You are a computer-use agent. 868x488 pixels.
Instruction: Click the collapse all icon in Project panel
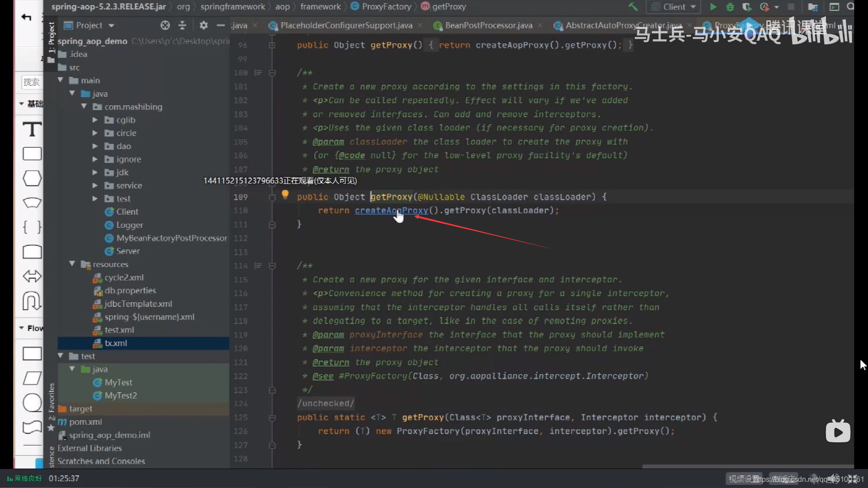182,25
